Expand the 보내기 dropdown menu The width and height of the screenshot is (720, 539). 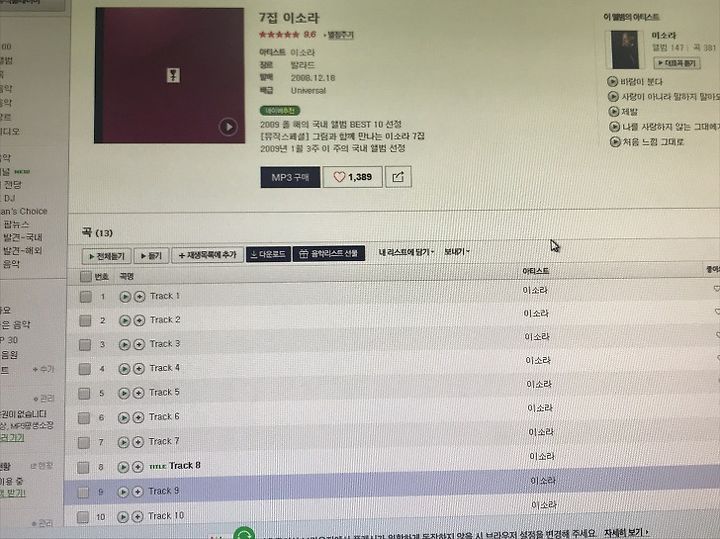point(457,252)
